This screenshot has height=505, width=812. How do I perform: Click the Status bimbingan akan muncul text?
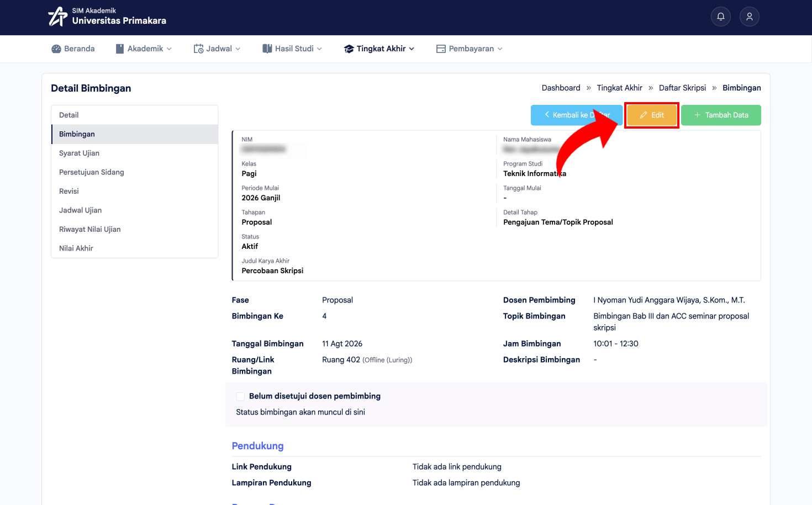point(300,412)
